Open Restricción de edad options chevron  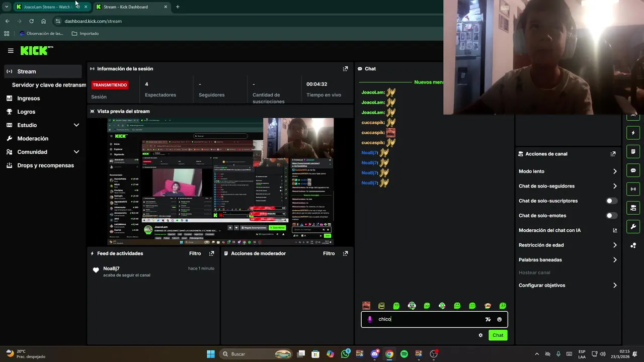[x=614, y=245]
